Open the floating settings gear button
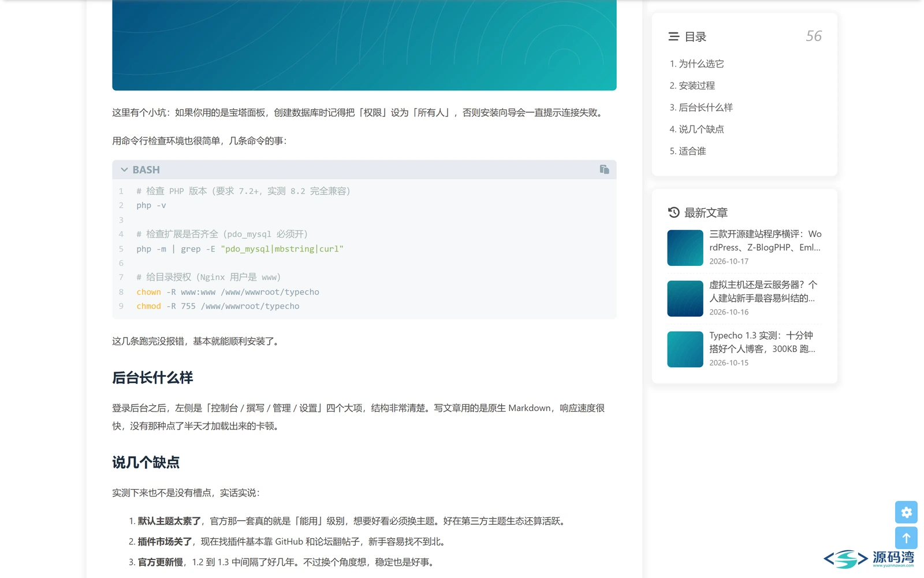Viewport: 924px width, 578px height. (x=906, y=512)
